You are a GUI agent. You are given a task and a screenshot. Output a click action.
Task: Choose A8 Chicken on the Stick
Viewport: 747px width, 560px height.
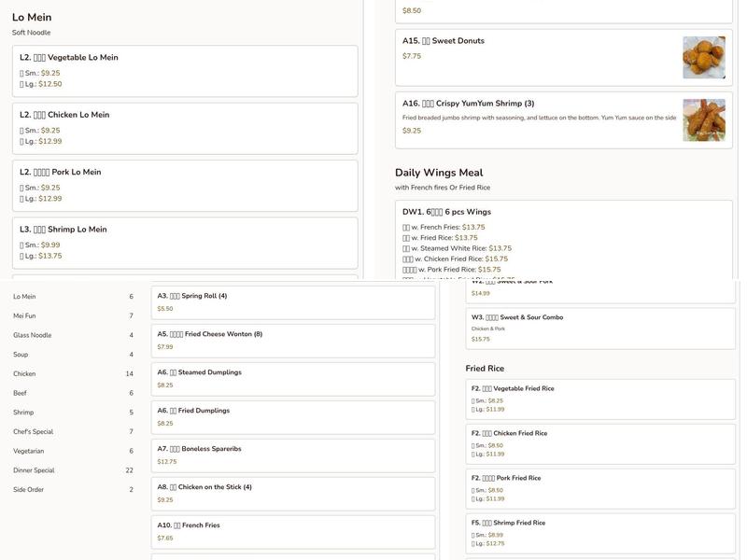click(x=292, y=494)
